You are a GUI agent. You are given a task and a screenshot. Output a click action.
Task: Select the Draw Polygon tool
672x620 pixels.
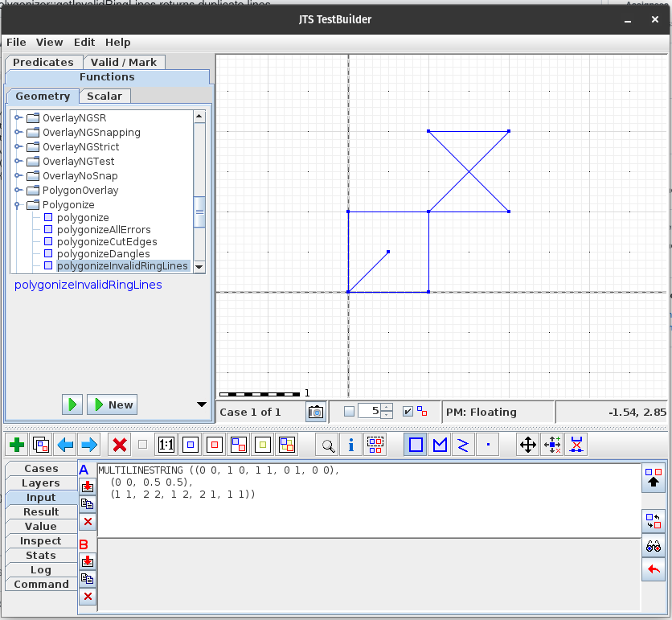(415, 444)
